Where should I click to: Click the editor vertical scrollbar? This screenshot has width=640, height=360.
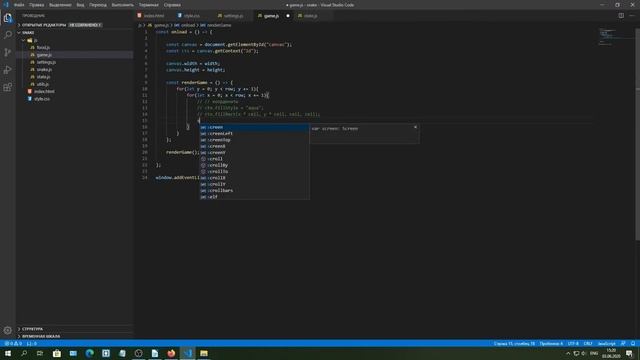[637, 135]
